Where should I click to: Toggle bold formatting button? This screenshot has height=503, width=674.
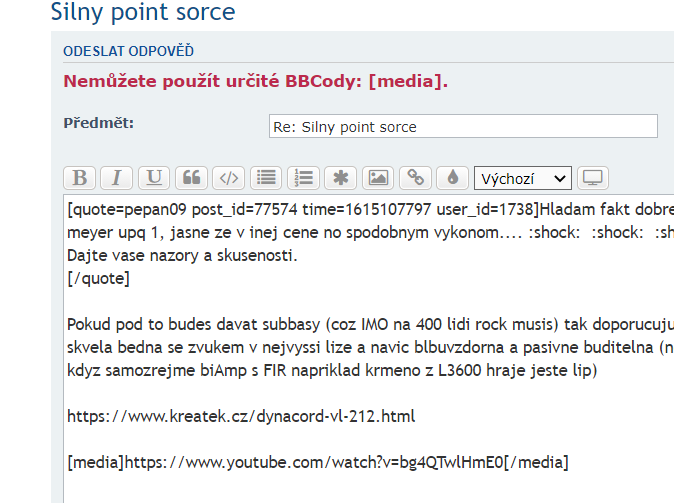80,178
